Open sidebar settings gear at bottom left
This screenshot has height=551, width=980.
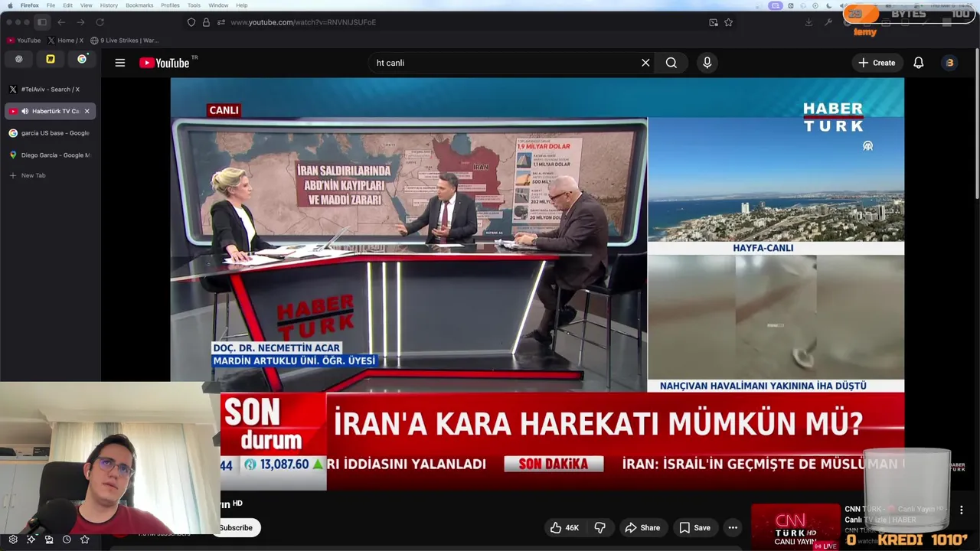click(13, 540)
